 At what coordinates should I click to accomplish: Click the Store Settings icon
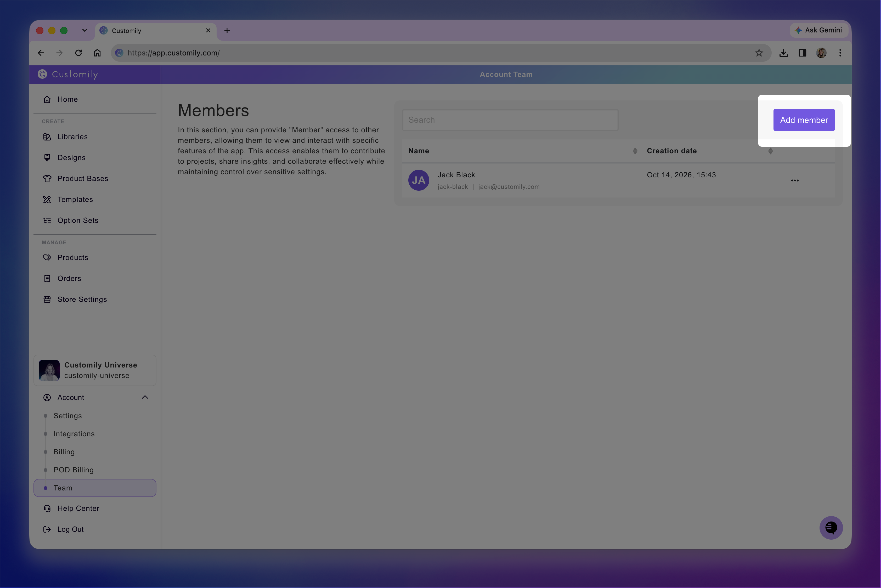click(47, 300)
